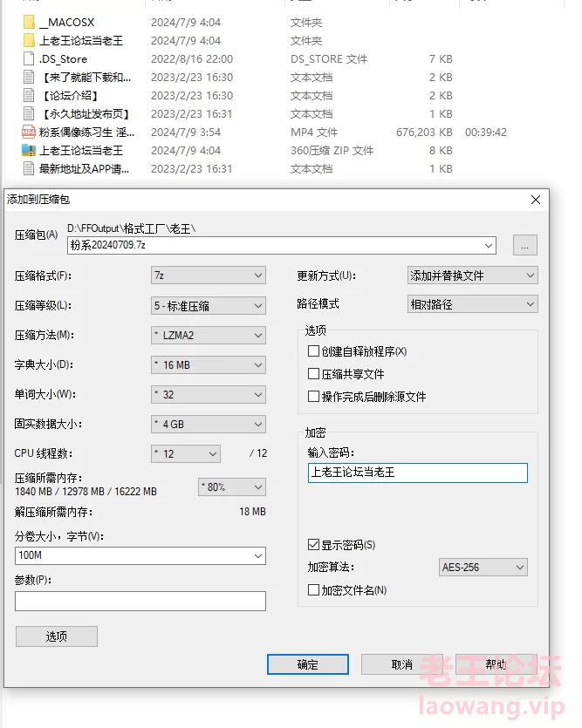This screenshot has height=728, width=582.
Task: Select the 【论坛介绍】 file name
Action: (71, 96)
